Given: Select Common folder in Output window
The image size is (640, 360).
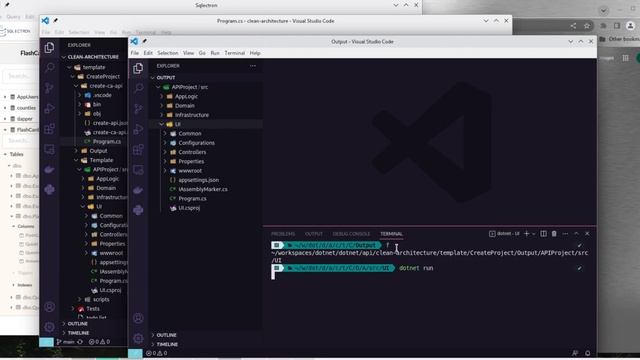Looking at the screenshot, I should click(190, 133).
